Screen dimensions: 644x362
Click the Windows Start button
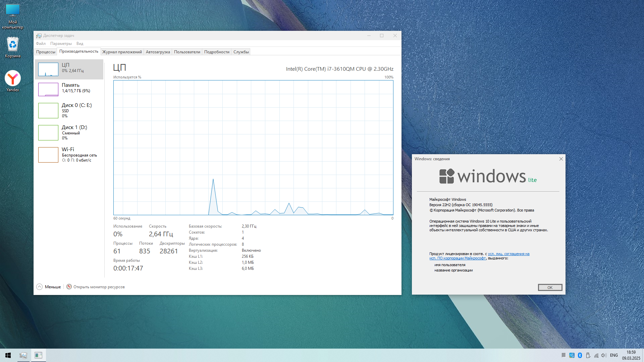click(x=8, y=355)
